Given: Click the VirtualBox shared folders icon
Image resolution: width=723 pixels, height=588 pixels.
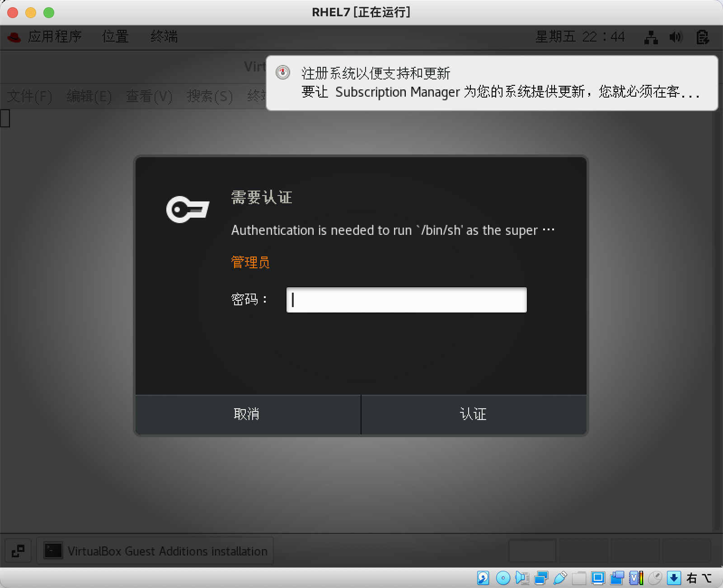Looking at the screenshot, I should [579, 578].
